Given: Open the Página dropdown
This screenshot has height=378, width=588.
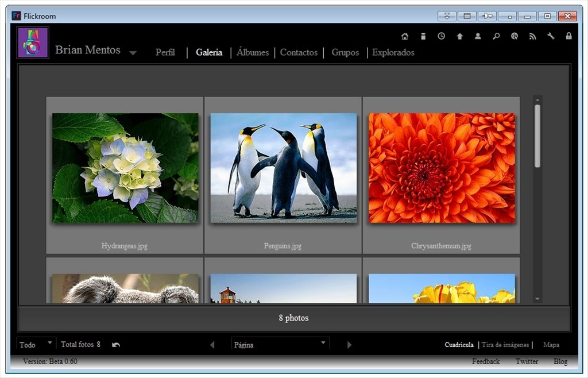Looking at the screenshot, I should point(280,344).
